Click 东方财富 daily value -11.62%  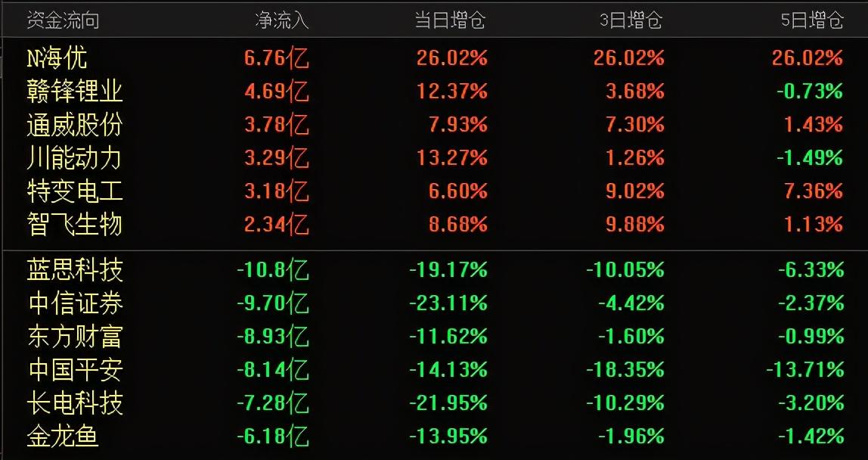tap(448, 337)
